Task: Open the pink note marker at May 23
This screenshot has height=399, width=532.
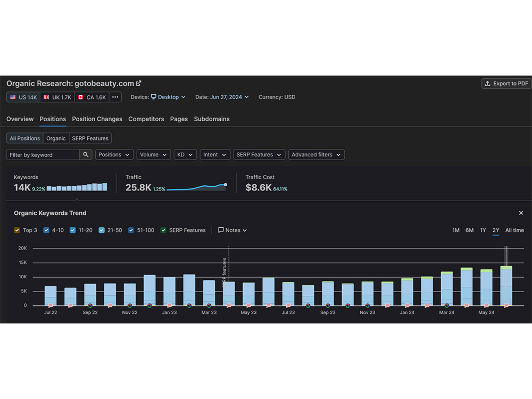Action: [248, 305]
